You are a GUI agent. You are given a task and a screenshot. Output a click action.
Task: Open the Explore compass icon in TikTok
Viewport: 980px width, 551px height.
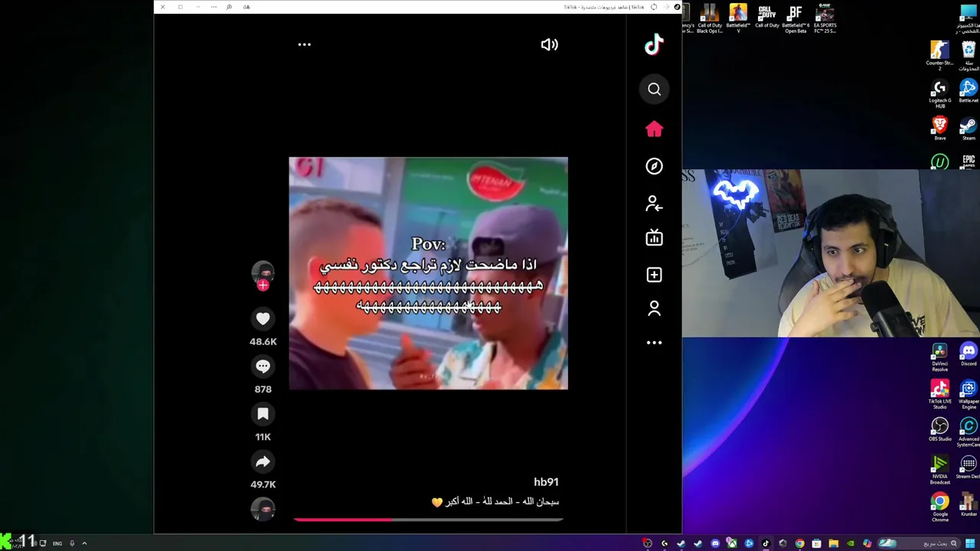coord(654,166)
